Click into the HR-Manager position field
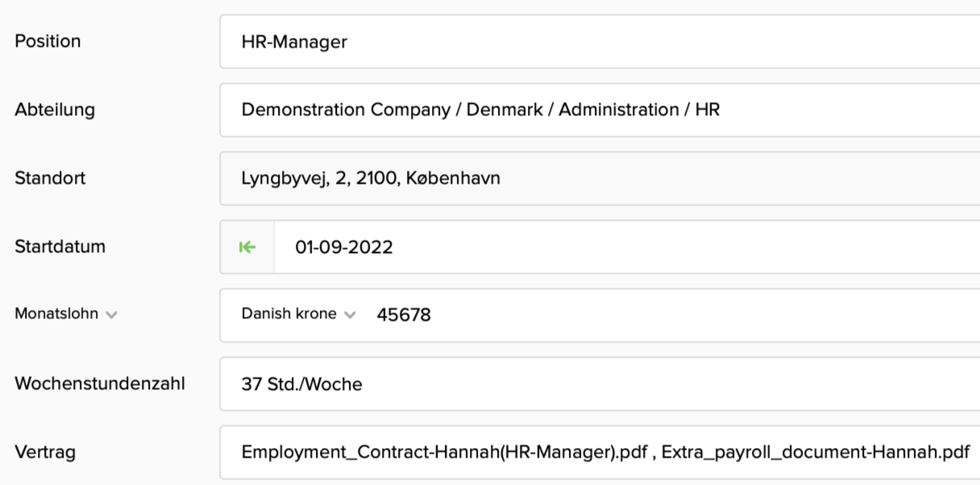 pyautogui.click(x=564, y=42)
